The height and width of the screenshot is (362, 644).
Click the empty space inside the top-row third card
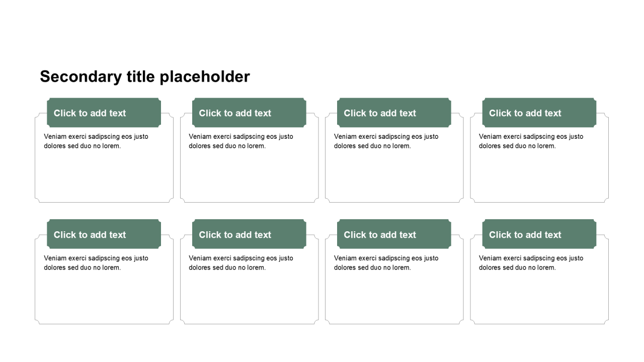point(394,177)
